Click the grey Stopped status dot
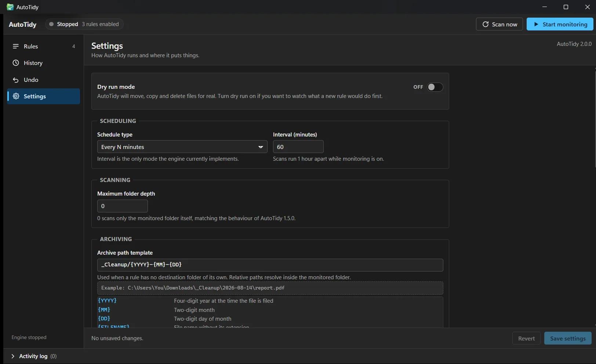This screenshot has height=364, width=596. (x=51, y=24)
